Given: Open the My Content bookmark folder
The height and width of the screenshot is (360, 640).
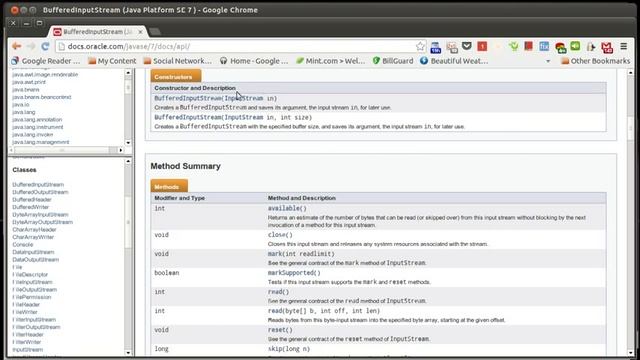Looking at the screenshot, I should coord(112,61).
